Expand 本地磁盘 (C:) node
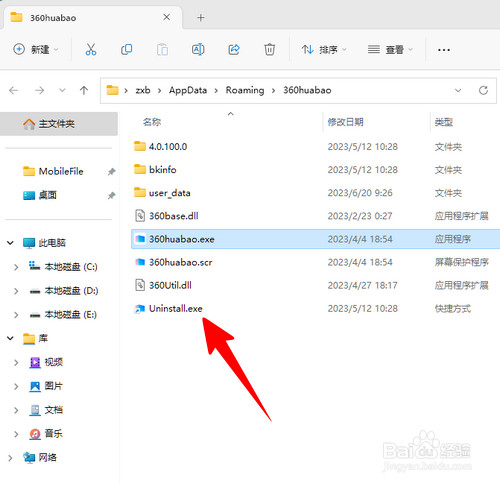The height and width of the screenshot is (484, 500). pyautogui.click(x=16, y=267)
